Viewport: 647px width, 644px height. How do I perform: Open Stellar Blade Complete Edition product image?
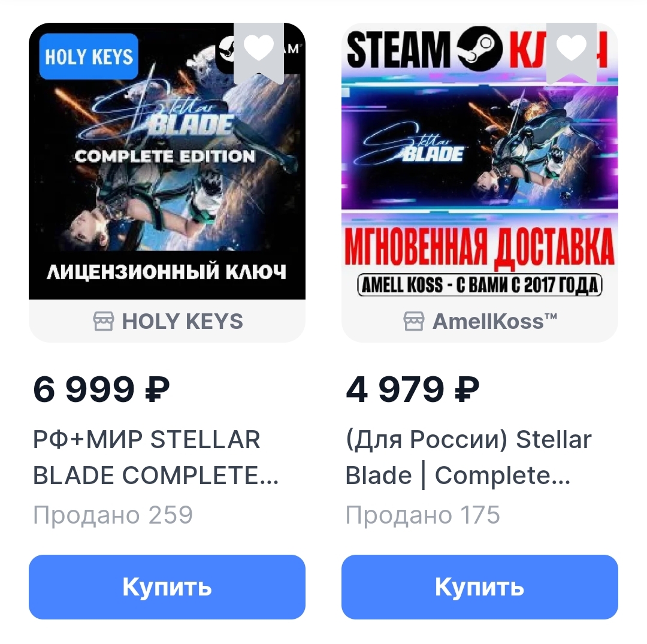coord(167,161)
